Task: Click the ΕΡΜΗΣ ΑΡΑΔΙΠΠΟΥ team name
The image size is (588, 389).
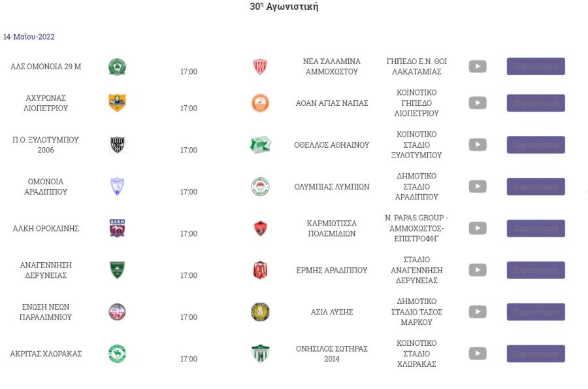Action: click(x=331, y=270)
